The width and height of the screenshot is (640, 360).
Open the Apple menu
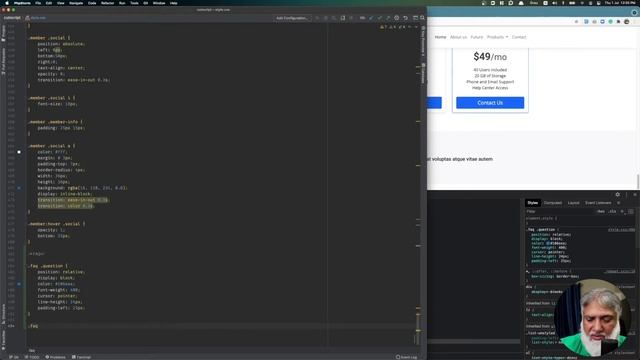click(x=7, y=3)
